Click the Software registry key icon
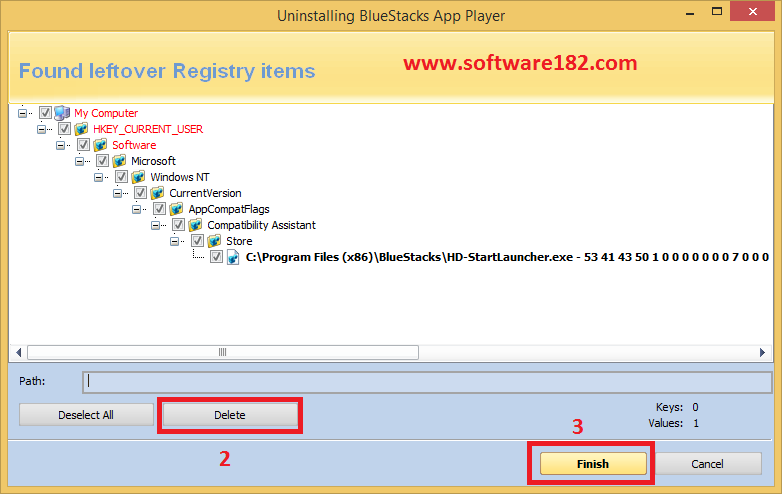The height and width of the screenshot is (494, 782). click(100, 145)
